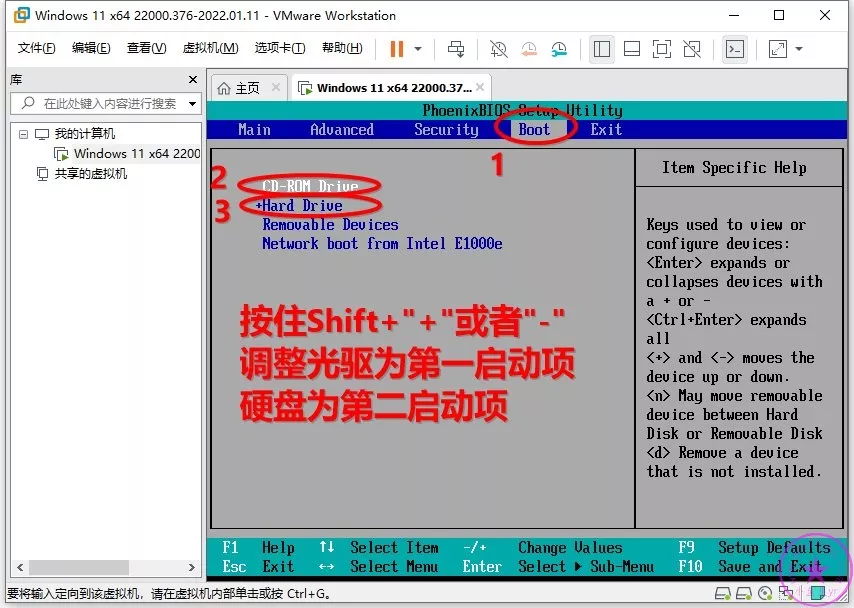The height and width of the screenshot is (608, 854).
Task: Open the 虚拟机(M) menu
Action: tap(210, 48)
